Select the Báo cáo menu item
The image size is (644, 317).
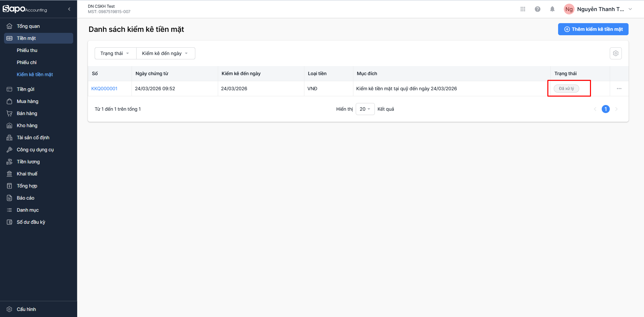[26, 198]
